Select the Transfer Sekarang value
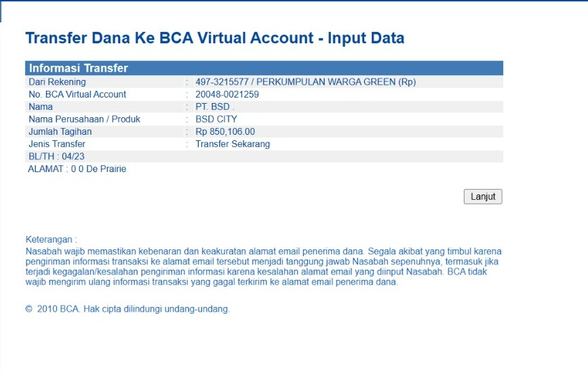 [x=233, y=144]
